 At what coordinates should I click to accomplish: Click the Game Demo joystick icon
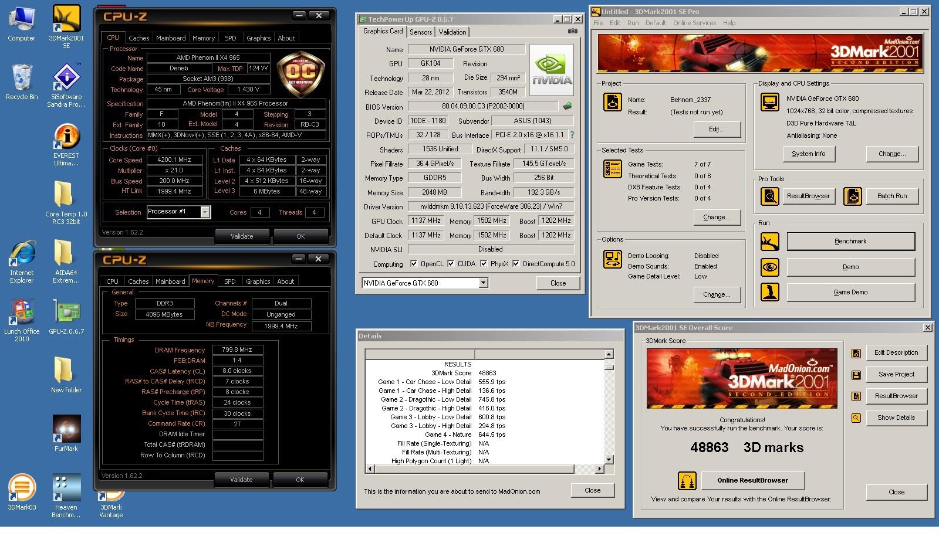pos(770,292)
